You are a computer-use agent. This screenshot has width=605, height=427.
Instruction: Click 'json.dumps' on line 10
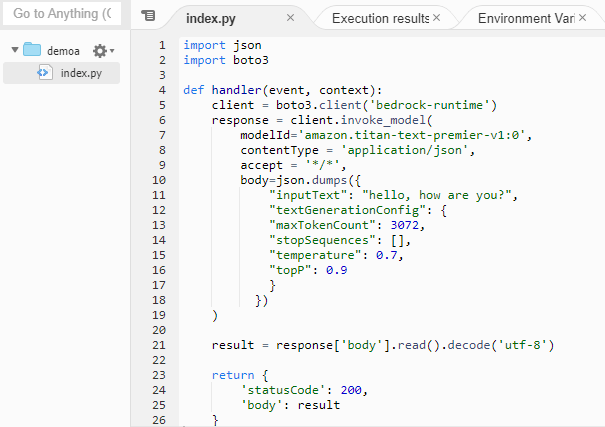coord(311,180)
